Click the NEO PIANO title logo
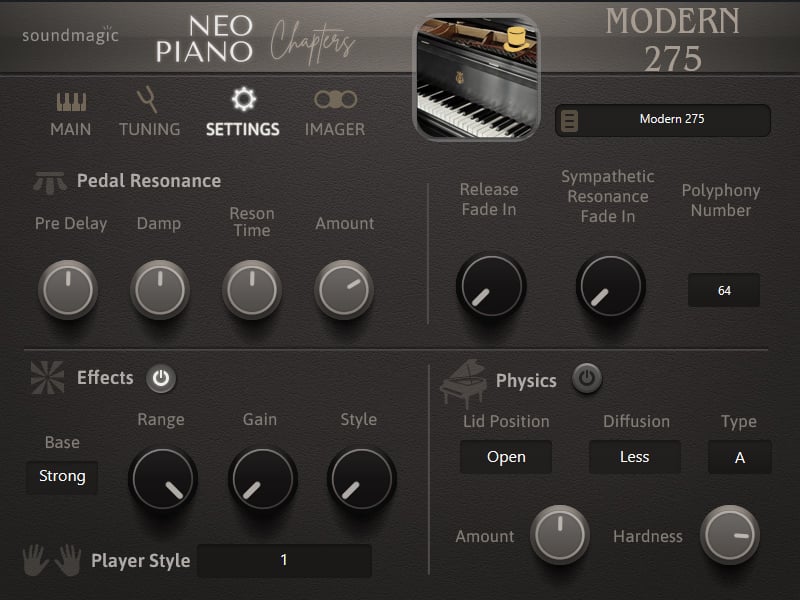Screen dimensions: 800x600 (204, 39)
